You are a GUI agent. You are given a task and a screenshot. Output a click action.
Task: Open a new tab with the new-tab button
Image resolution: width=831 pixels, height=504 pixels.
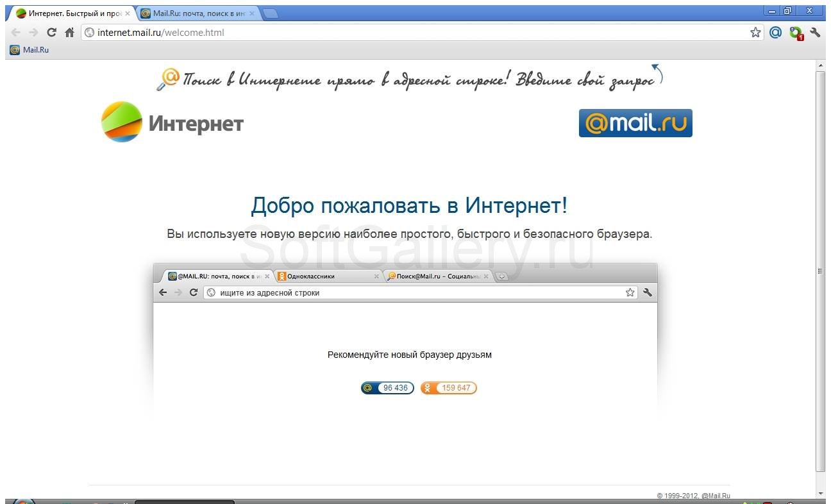271,13
